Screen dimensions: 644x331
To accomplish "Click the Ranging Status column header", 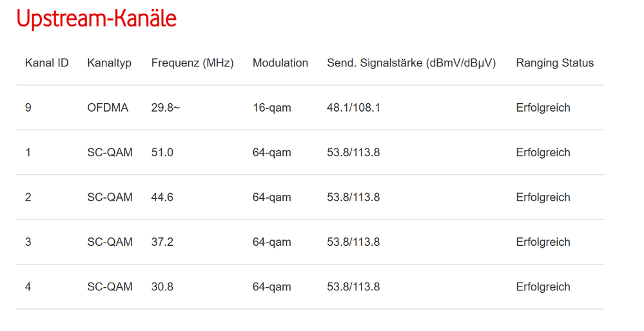I will click(x=554, y=63).
